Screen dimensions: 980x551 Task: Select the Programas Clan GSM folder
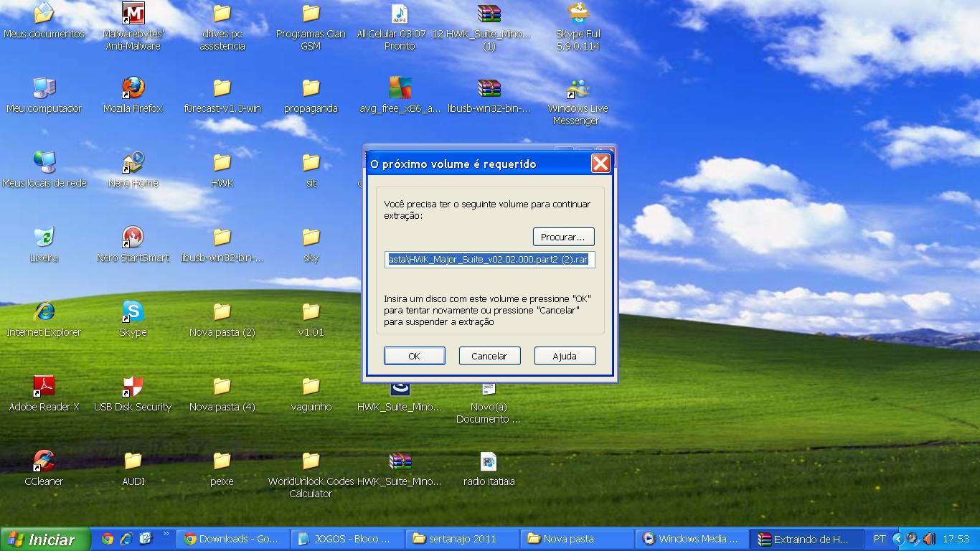(x=311, y=26)
